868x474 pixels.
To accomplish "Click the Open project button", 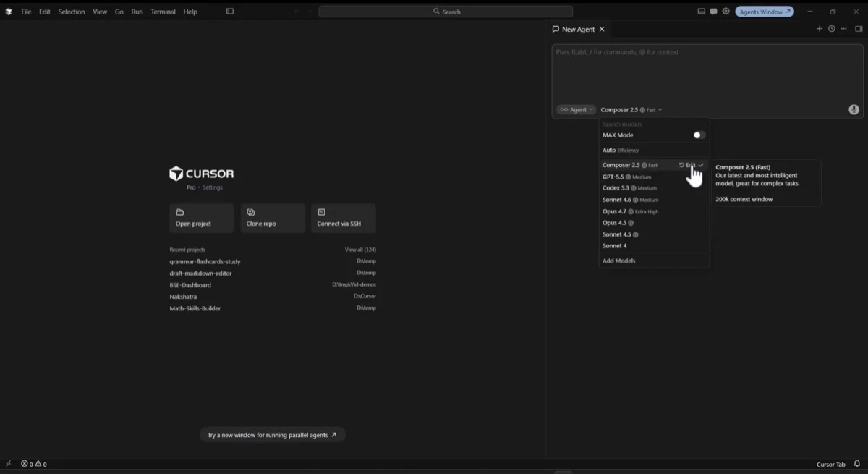I will pos(202,218).
